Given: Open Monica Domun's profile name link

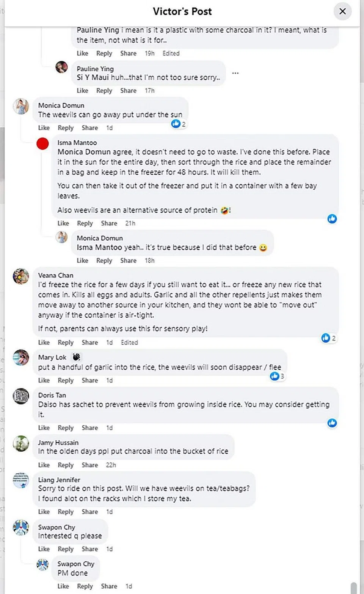Looking at the screenshot, I should click(61, 105).
